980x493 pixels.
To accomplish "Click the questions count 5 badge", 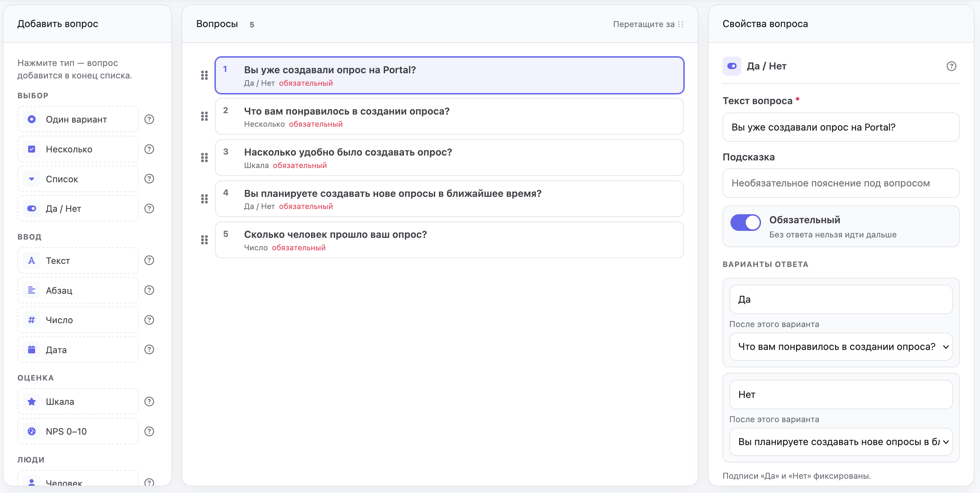I will click(252, 25).
